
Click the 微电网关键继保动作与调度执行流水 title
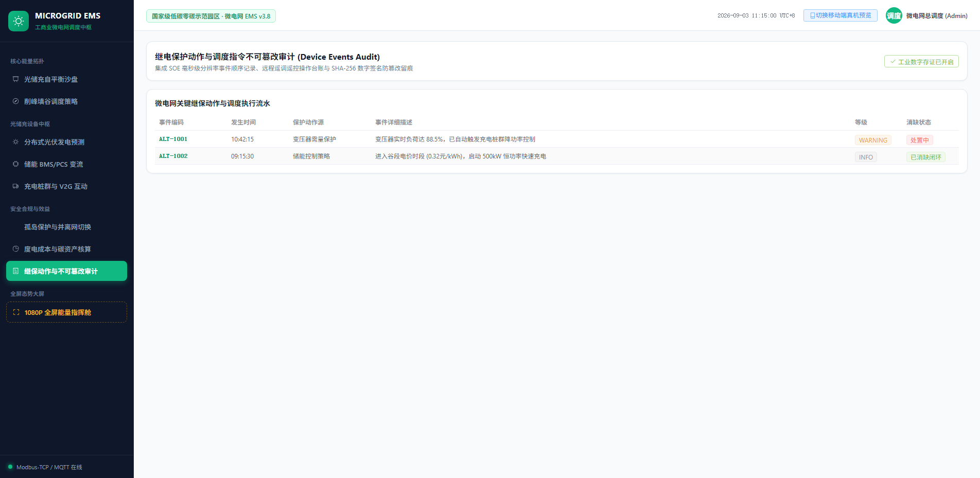[x=213, y=103]
